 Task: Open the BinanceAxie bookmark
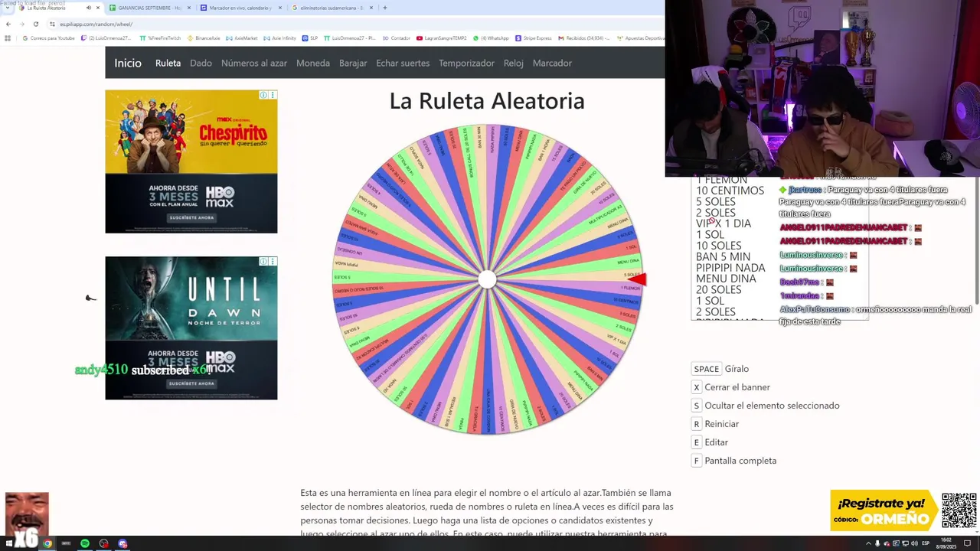point(204,38)
